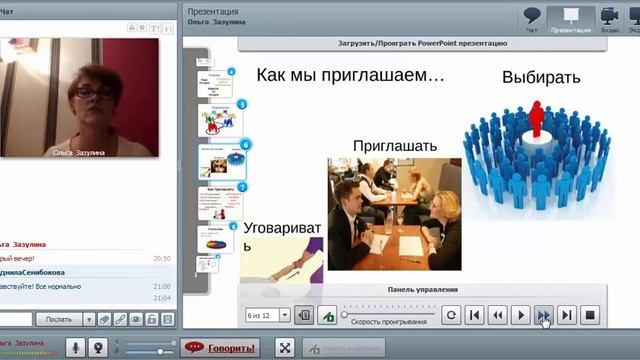Image resolution: width=640 pixels, height=360 pixels.
Task: Click the notes icon after the padlock
Action: [167, 319]
